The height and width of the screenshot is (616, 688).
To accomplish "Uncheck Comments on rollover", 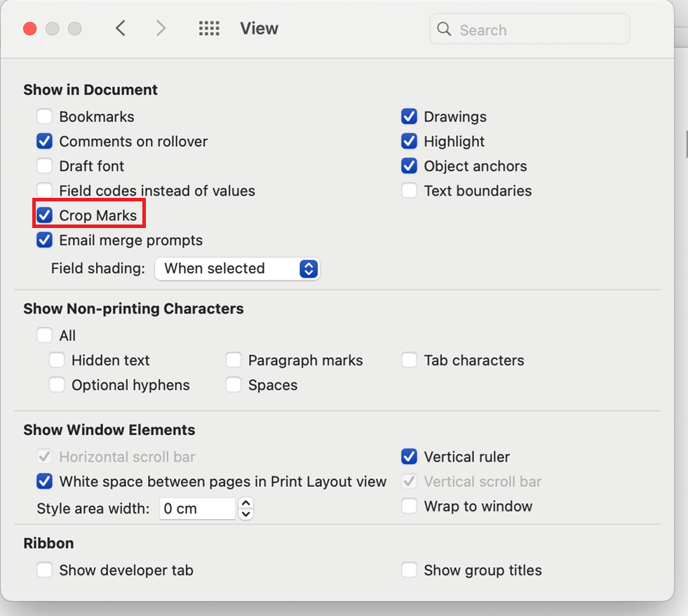I will [x=44, y=142].
